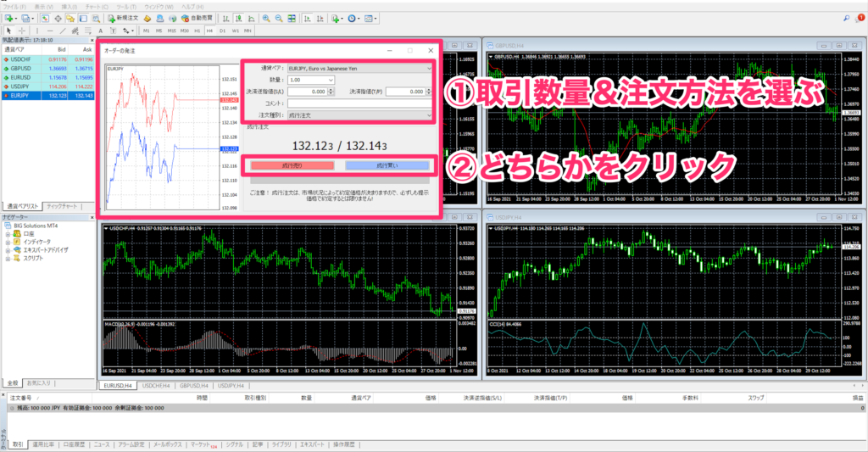Expand the 口座 node in Navigator
868x452 pixels.
pyautogui.click(x=8, y=234)
